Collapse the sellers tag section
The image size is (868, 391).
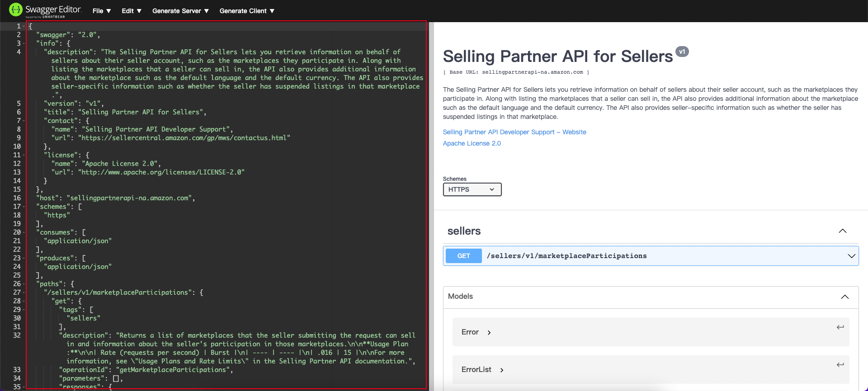coord(843,231)
